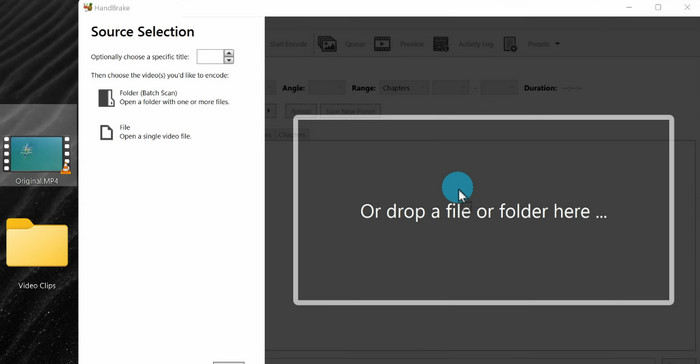
Task: Open the Activity Log icon
Action: 441,44
